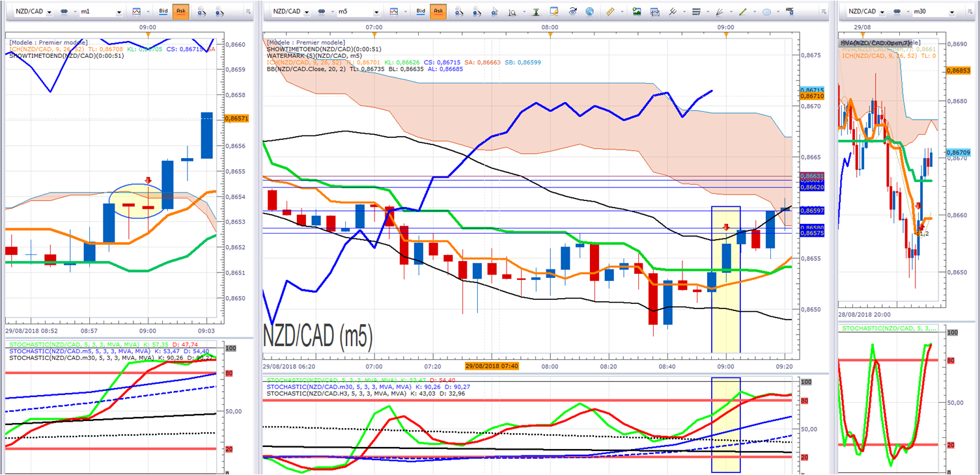
Task: Zoom in on the m1 chart
Action: (x=202, y=12)
